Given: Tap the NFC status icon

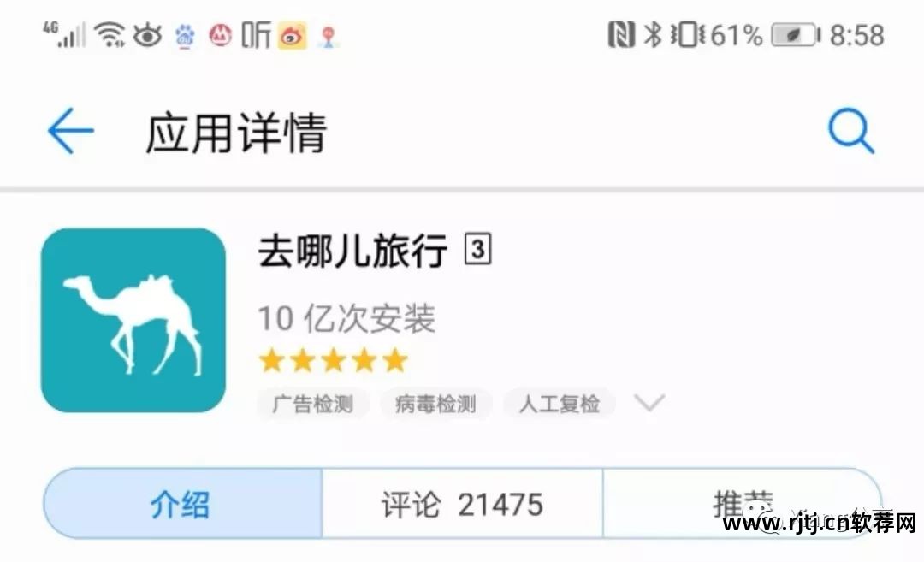Looking at the screenshot, I should pyautogui.click(x=621, y=34).
